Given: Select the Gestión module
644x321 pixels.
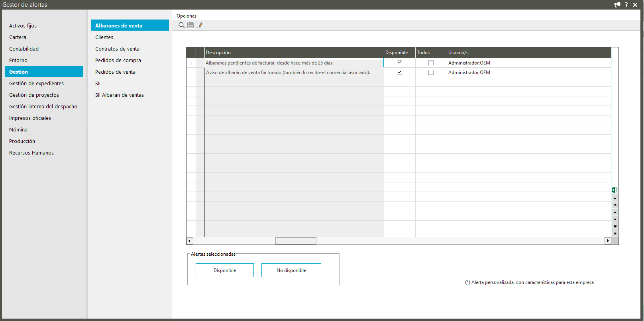Looking at the screenshot, I should tap(44, 72).
